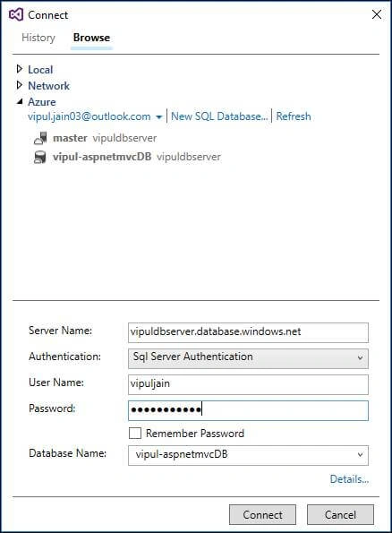The width and height of the screenshot is (392, 533).
Task: Open the Authentication dropdown
Action: pyautogui.click(x=248, y=358)
